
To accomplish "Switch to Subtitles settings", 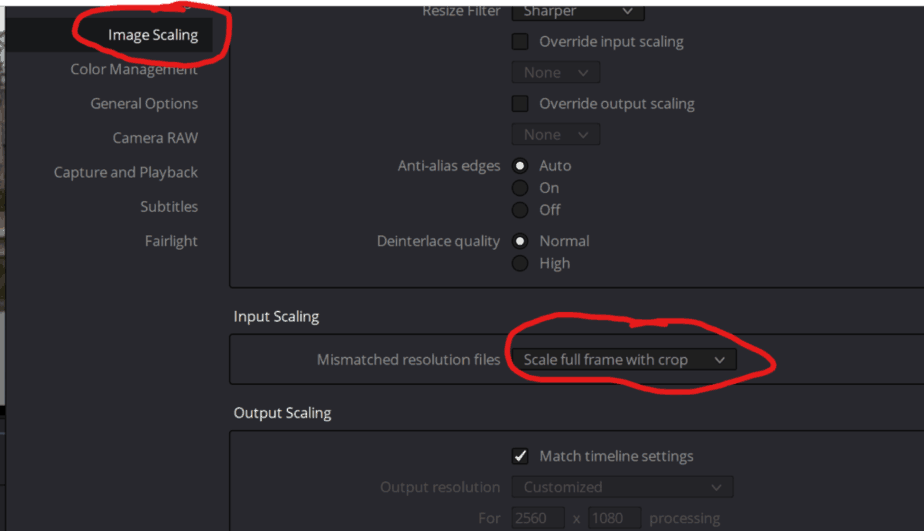I will click(x=169, y=206).
